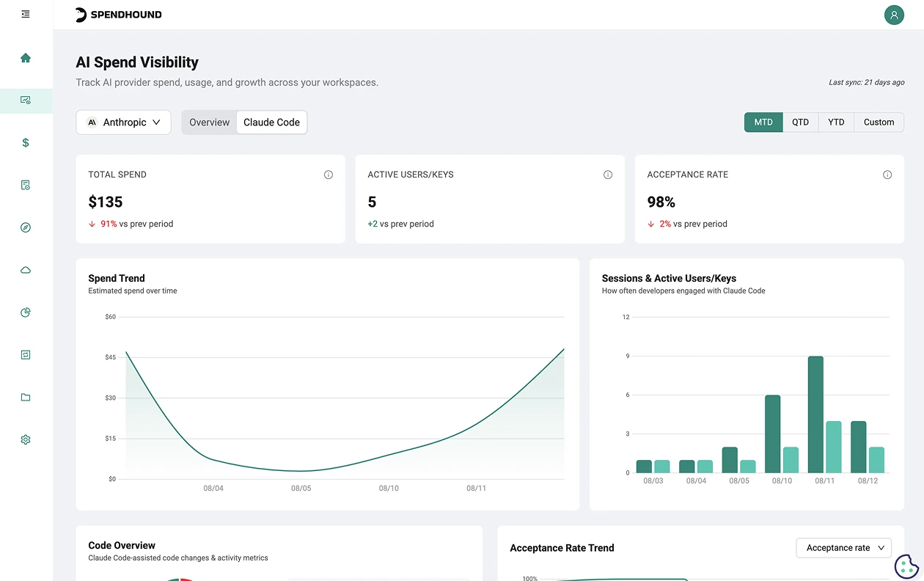Open the Home icon in the sidebar
This screenshot has width=924, height=581.
click(26, 58)
